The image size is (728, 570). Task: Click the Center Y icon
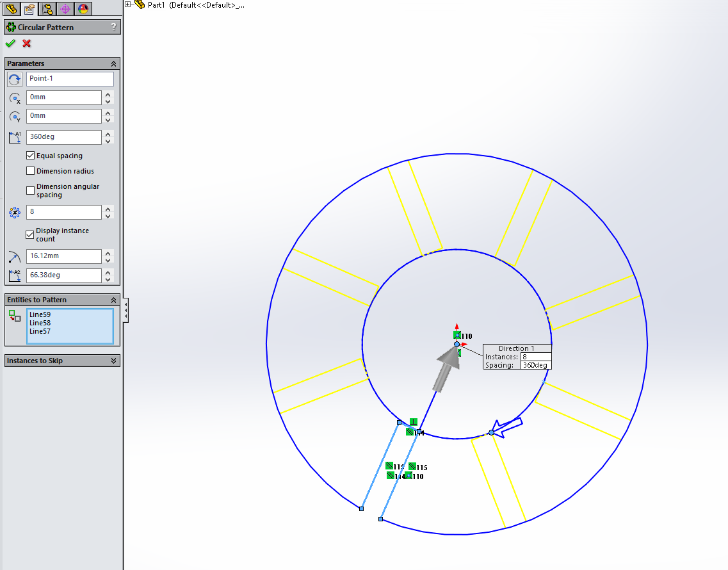click(x=14, y=117)
